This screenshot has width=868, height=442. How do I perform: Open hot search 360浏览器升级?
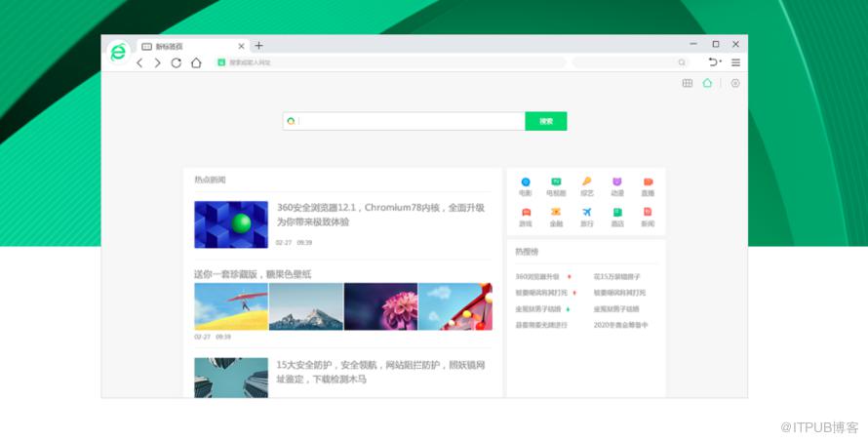537,276
